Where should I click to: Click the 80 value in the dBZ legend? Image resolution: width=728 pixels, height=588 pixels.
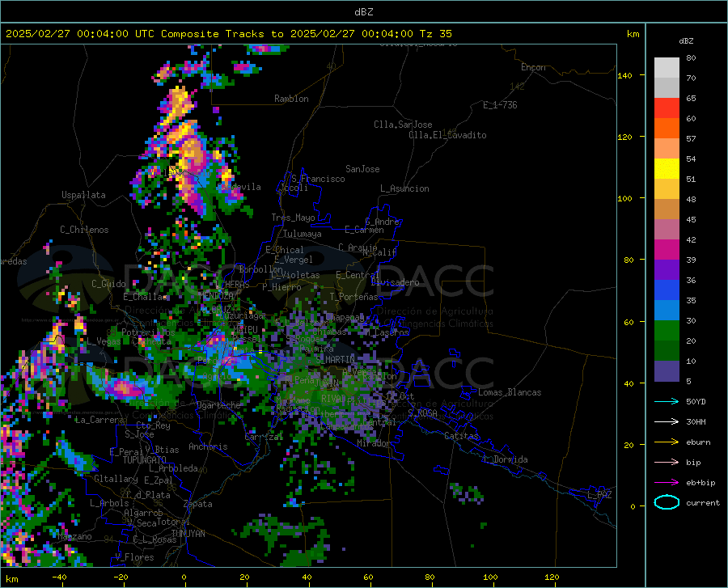691,58
